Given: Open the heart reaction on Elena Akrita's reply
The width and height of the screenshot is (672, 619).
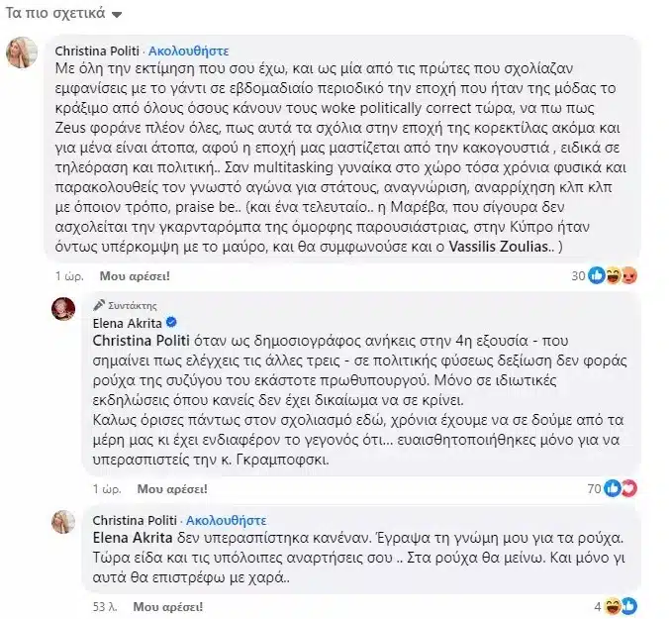Looking at the screenshot, I should [x=629, y=488].
